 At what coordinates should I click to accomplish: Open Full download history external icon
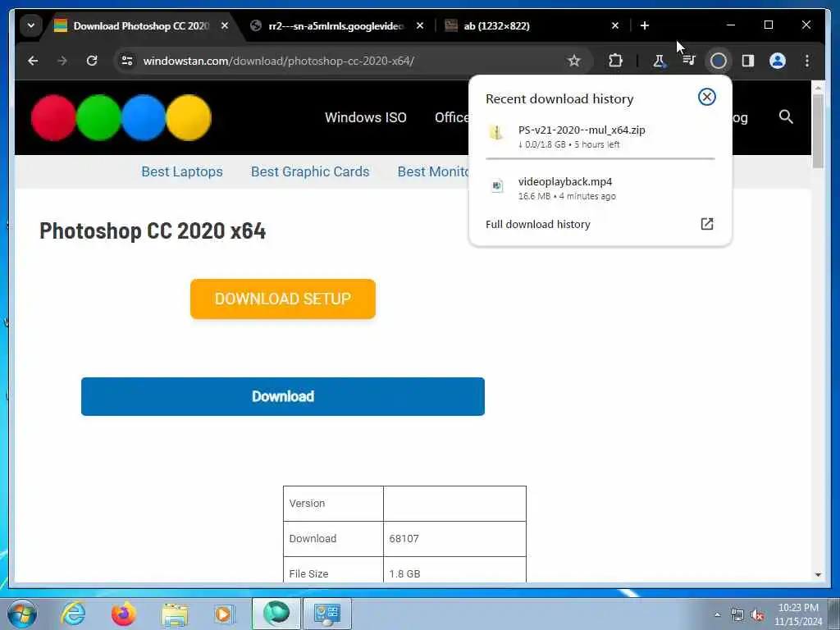(707, 224)
